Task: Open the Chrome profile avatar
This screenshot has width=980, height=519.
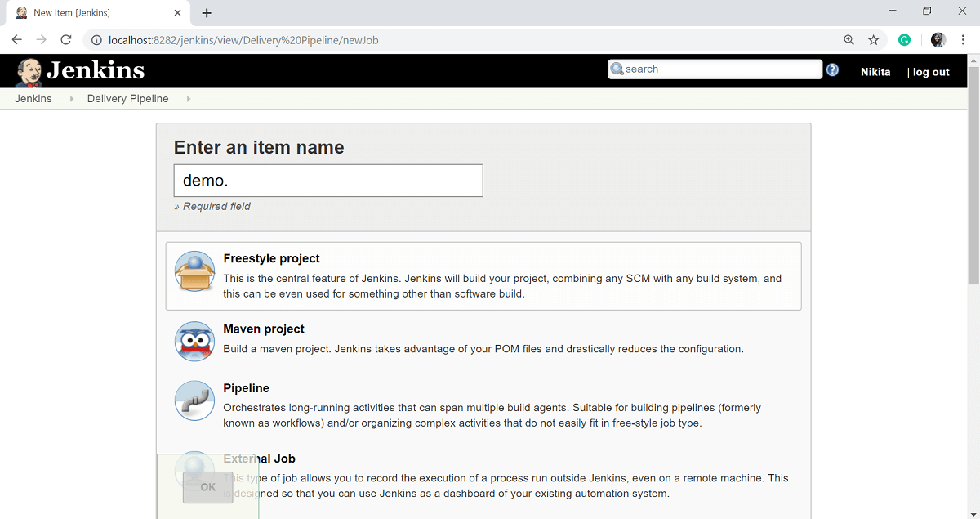Action: tap(938, 39)
